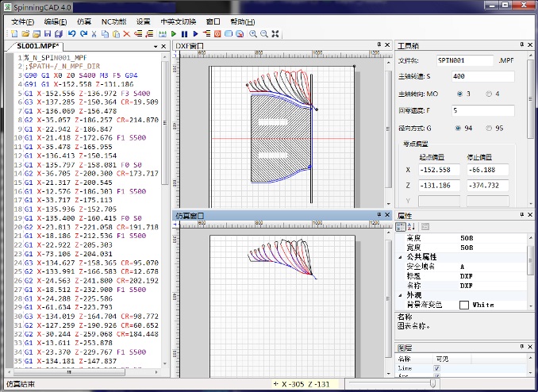Open the 中英文切换 menu
The width and height of the screenshot is (538, 392).
(x=176, y=21)
